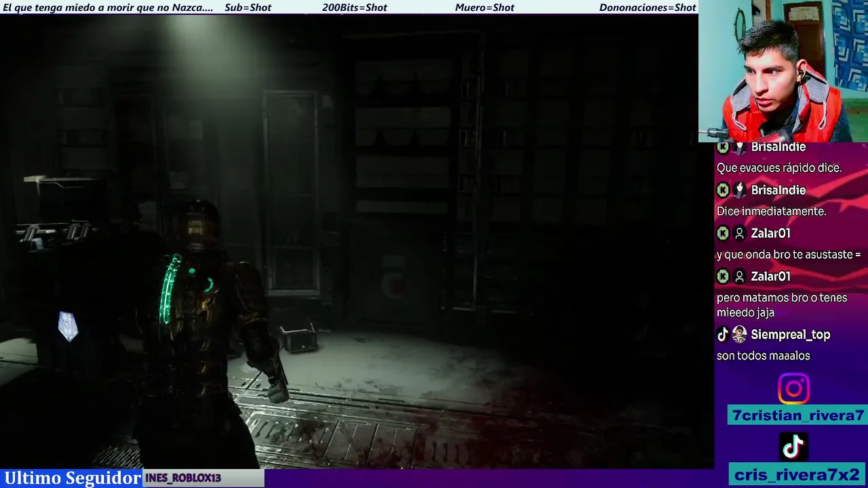
Task: Click BrisaIndie username above 'Dice inmediatamente'
Action: pos(778,190)
